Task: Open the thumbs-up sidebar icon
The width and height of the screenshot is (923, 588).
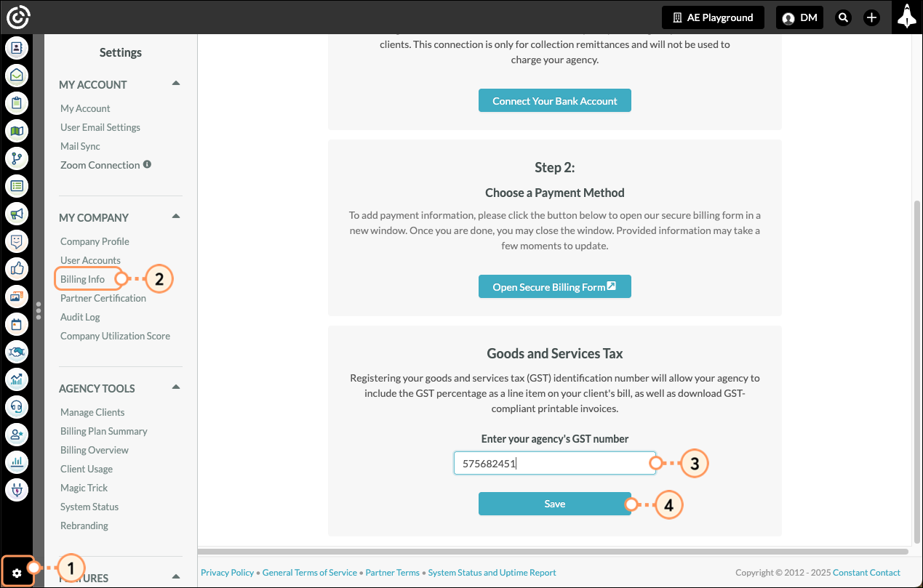Action: tap(17, 269)
